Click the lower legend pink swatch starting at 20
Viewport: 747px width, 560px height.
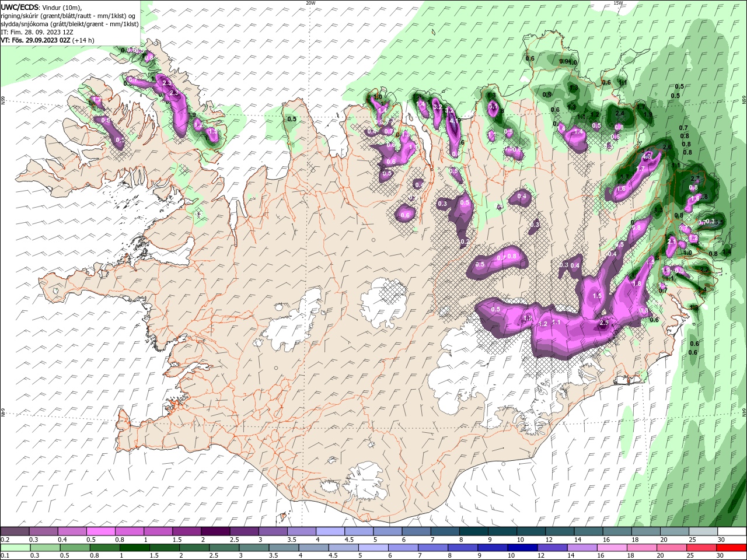point(672,548)
